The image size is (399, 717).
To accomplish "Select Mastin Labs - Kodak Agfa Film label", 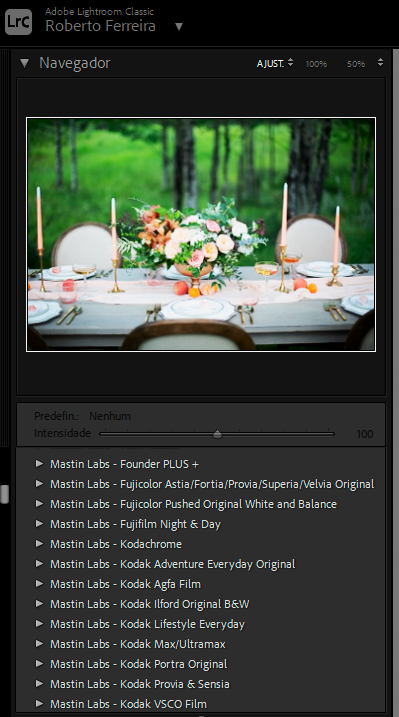I will [x=126, y=584].
